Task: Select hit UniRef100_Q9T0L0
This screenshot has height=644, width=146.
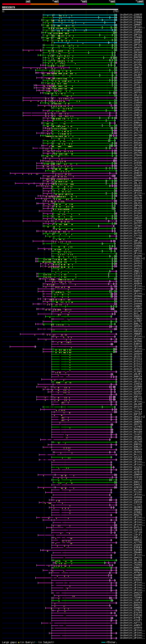Action: (131, 85)
